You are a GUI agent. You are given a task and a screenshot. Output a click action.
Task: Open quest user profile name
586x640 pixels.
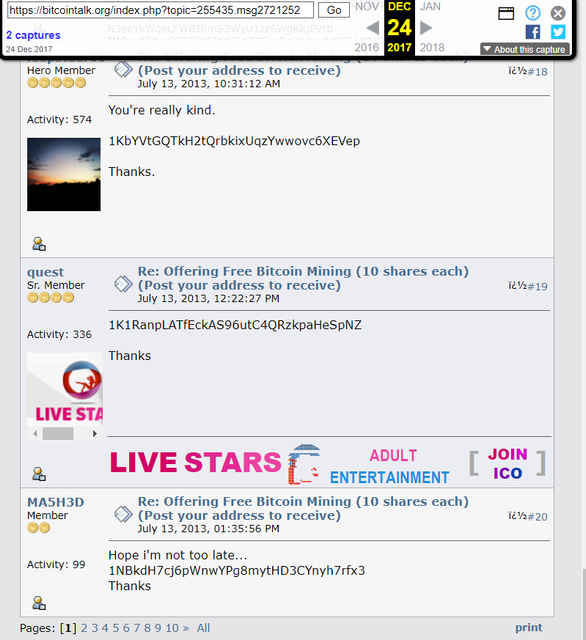pos(45,272)
